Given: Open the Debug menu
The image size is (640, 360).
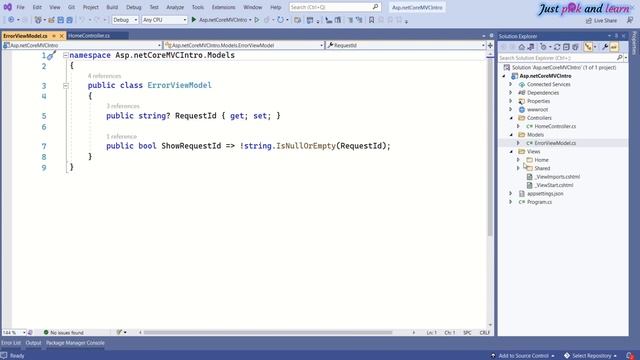Looking at the screenshot, I should tap(133, 7).
